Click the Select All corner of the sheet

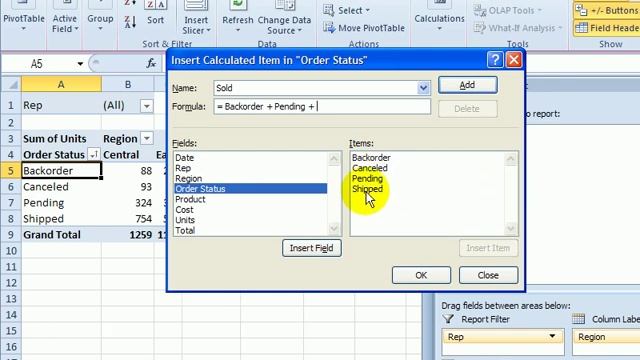point(11,84)
